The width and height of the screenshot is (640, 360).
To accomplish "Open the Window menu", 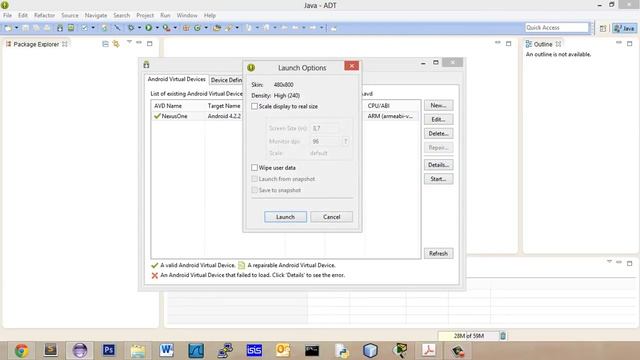I will click(187, 15).
